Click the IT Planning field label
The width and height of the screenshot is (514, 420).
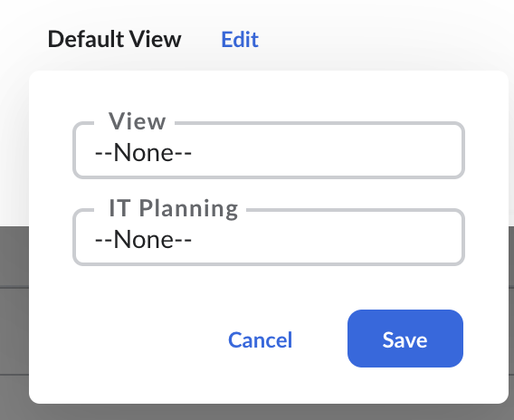click(174, 208)
